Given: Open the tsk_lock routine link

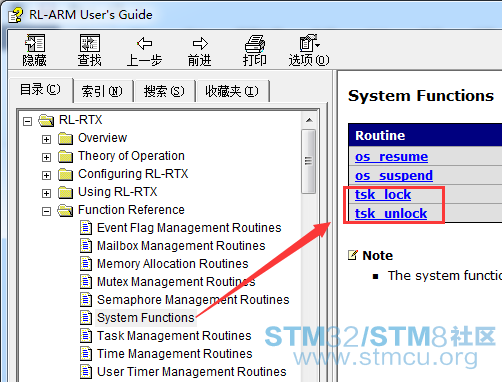Looking at the screenshot, I should (x=383, y=194).
